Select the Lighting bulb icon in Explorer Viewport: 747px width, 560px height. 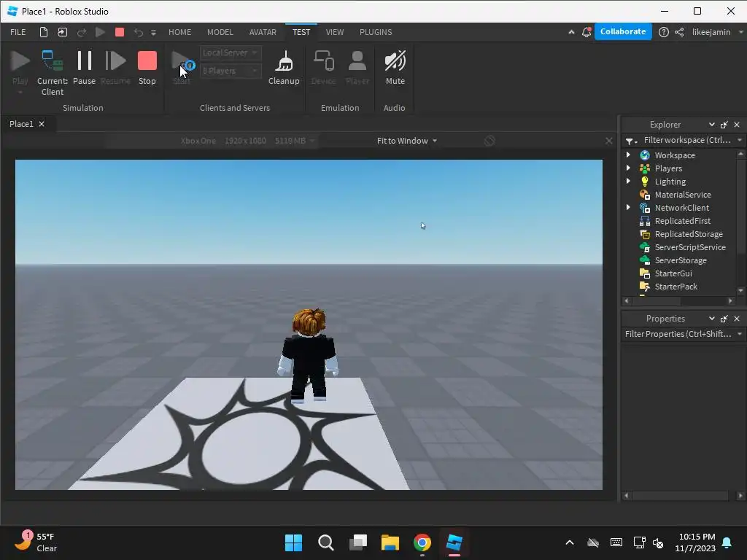[645, 182]
